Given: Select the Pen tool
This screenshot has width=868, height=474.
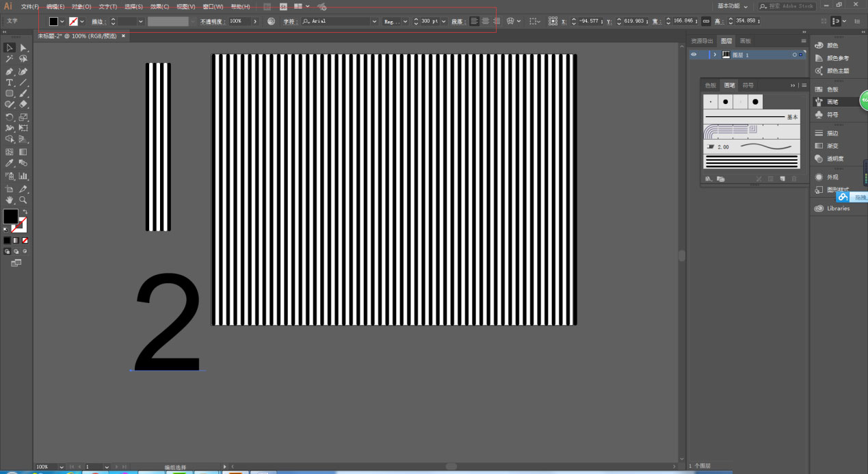Looking at the screenshot, I should pyautogui.click(x=10, y=71).
